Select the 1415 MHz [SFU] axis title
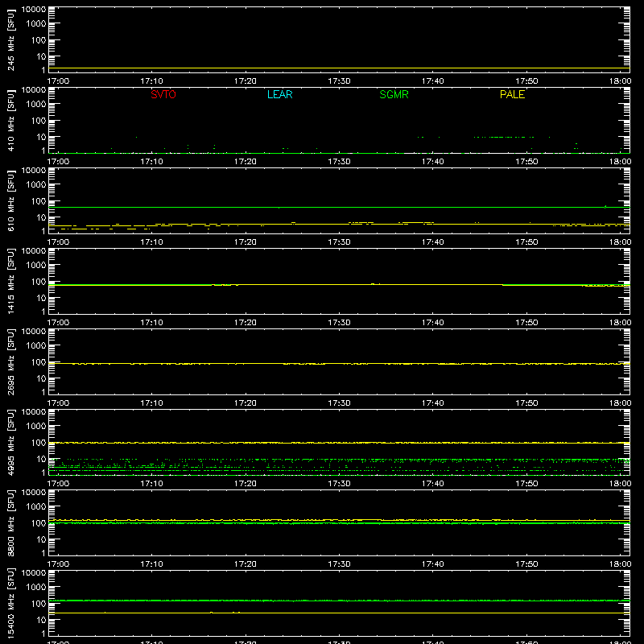Screen dimensions: 644x644 [x=10, y=281]
